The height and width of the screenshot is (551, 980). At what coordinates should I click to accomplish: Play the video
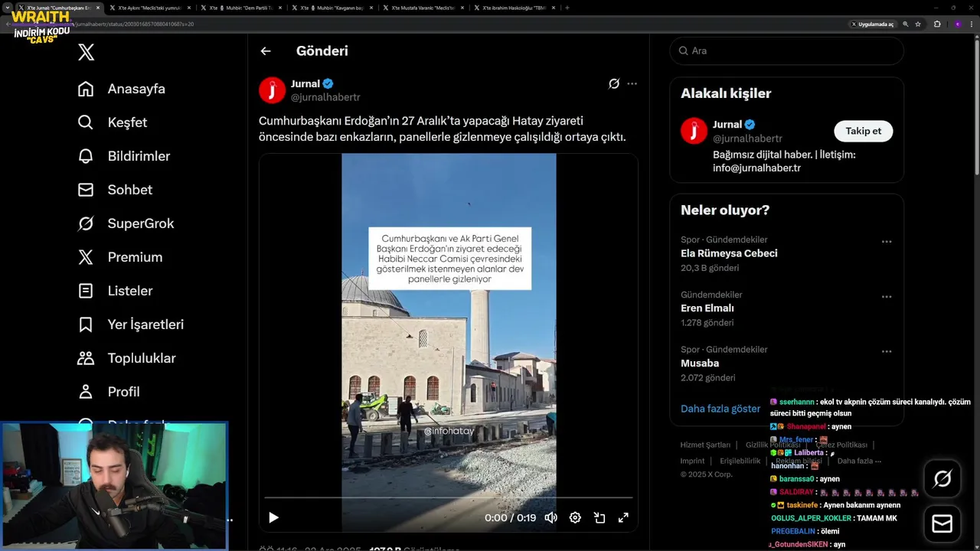coord(273,517)
